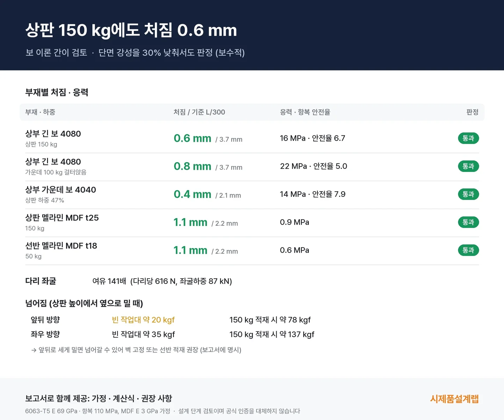Viewport: 504px width, 420px height.
Task: Click the "다리 좌굴" heading
Action: pos(41,281)
